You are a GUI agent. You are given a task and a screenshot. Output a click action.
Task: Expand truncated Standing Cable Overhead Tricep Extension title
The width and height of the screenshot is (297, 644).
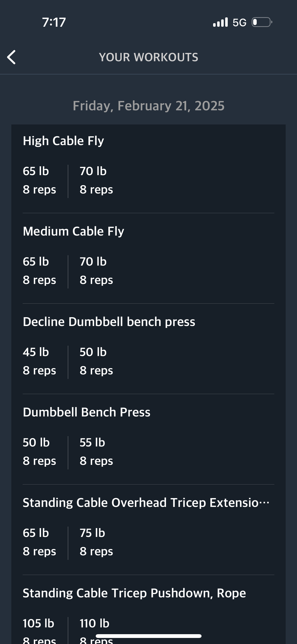click(x=146, y=503)
